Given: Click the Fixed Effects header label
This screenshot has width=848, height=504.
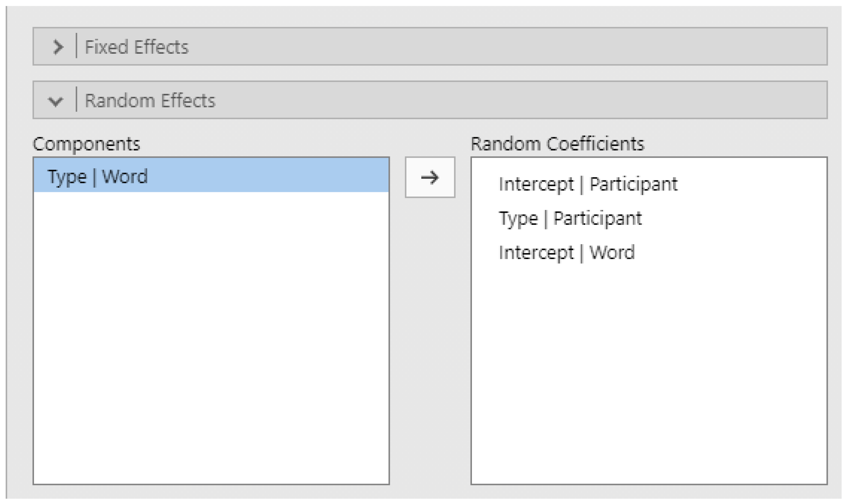Looking at the screenshot, I should [x=137, y=47].
